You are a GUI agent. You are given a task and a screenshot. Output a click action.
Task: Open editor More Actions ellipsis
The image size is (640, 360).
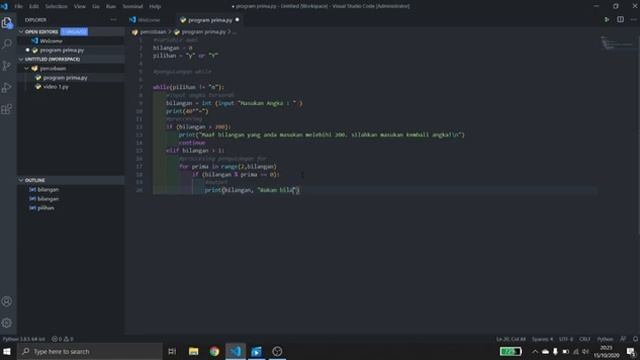pos(633,20)
